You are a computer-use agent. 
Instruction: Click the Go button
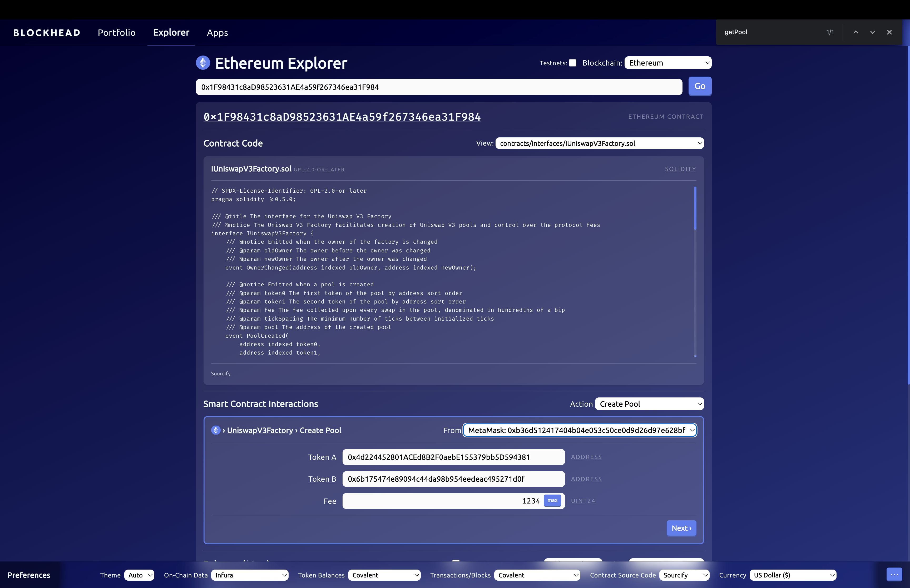(x=700, y=86)
